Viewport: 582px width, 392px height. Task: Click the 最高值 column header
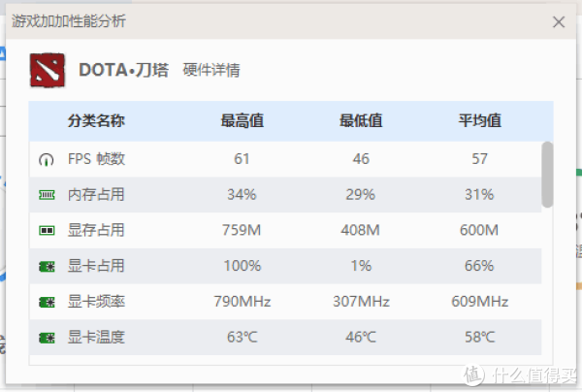(x=242, y=121)
